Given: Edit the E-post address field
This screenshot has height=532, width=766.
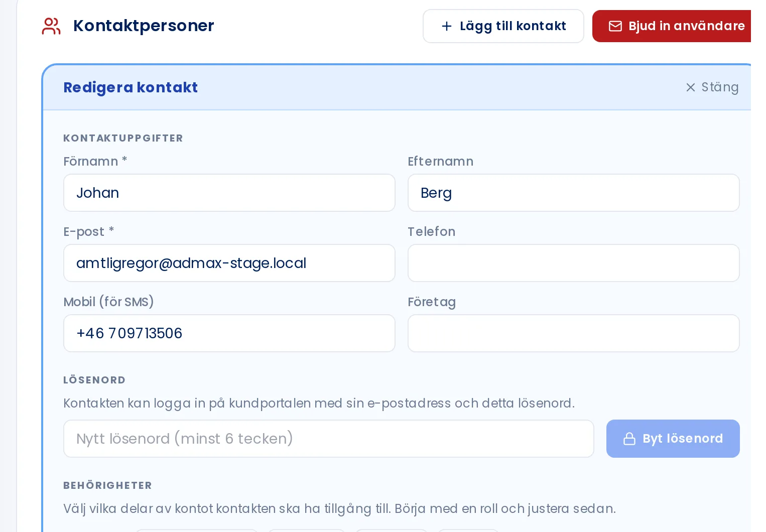Looking at the screenshot, I should click(229, 263).
